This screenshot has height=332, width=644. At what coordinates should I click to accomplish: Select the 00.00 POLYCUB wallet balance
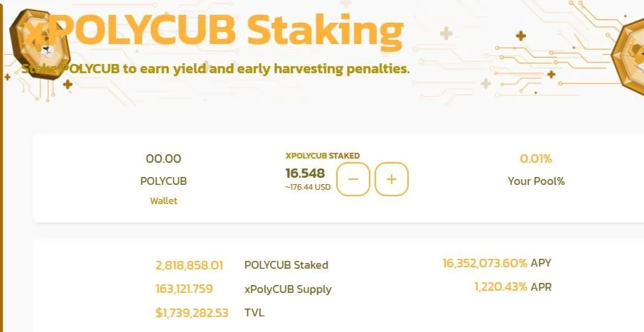pyautogui.click(x=163, y=159)
